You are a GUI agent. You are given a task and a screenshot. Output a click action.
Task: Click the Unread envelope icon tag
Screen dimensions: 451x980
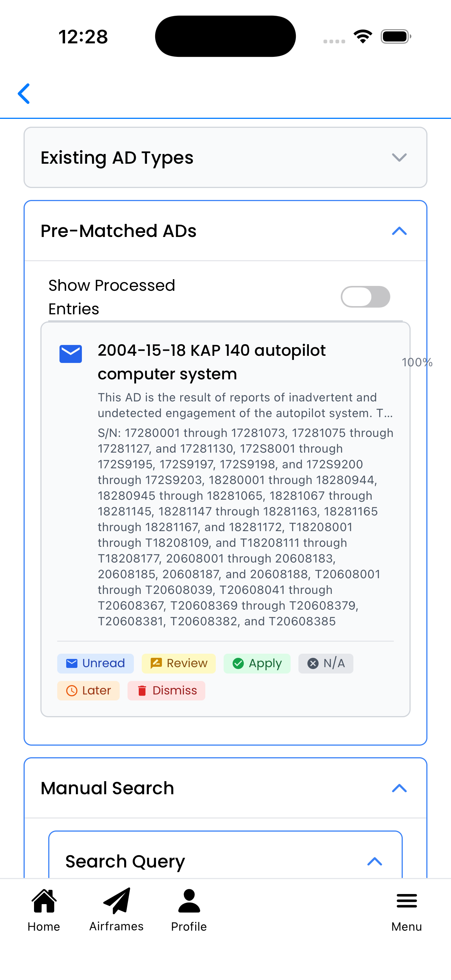pyautogui.click(x=71, y=663)
